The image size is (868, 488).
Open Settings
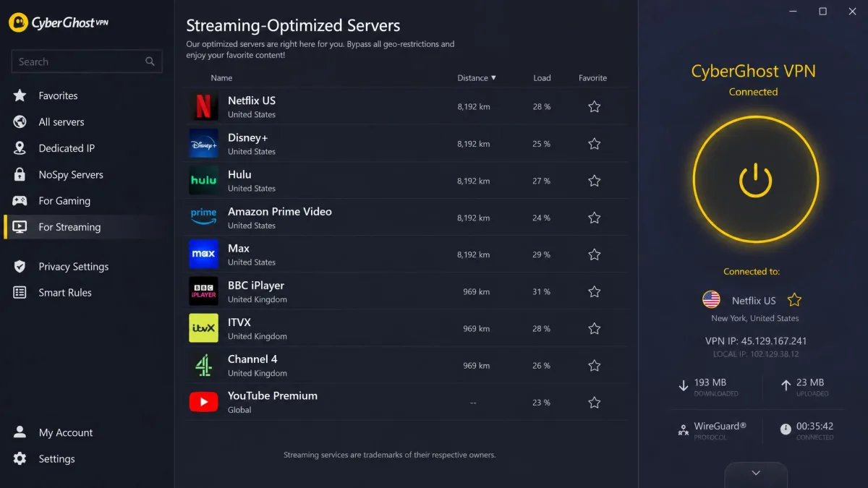click(x=56, y=458)
